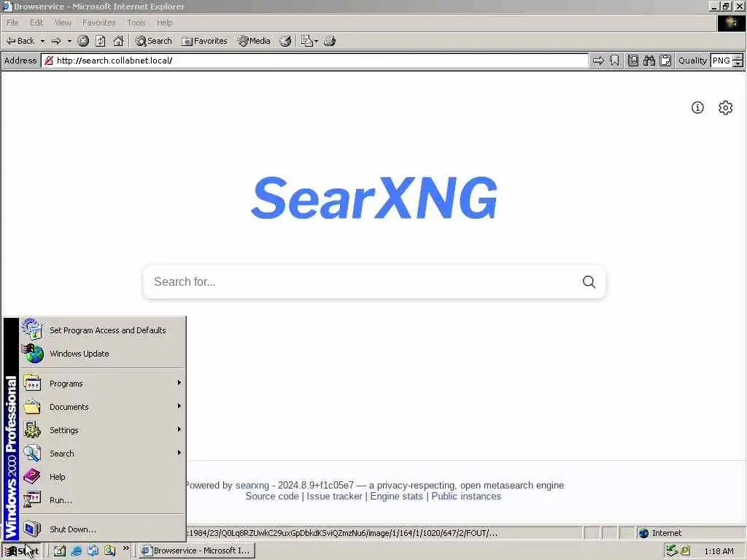Click the SearXNG logo

pos(374,198)
